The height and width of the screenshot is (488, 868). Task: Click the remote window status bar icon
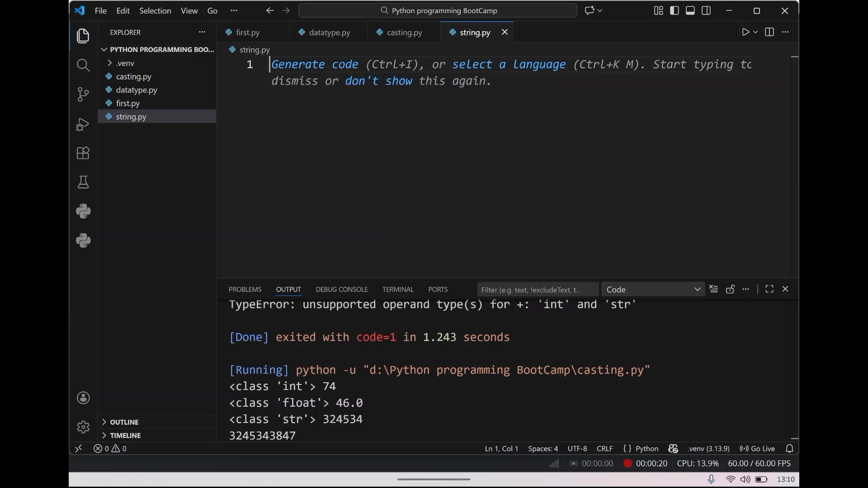tap(79, 449)
